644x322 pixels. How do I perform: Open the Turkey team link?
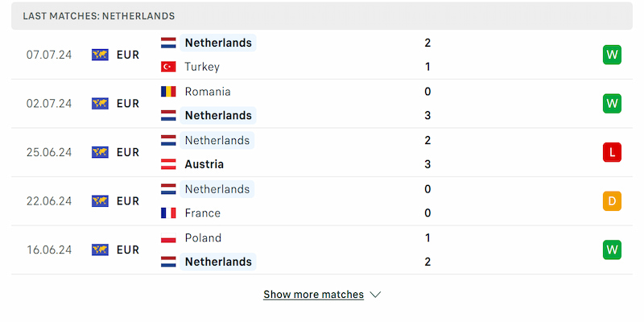201,67
